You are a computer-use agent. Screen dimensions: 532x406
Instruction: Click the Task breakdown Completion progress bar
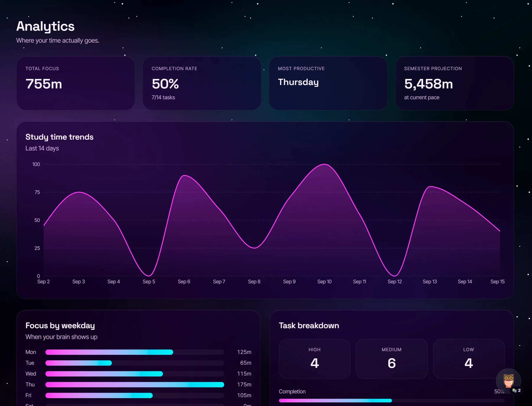(392, 401)
